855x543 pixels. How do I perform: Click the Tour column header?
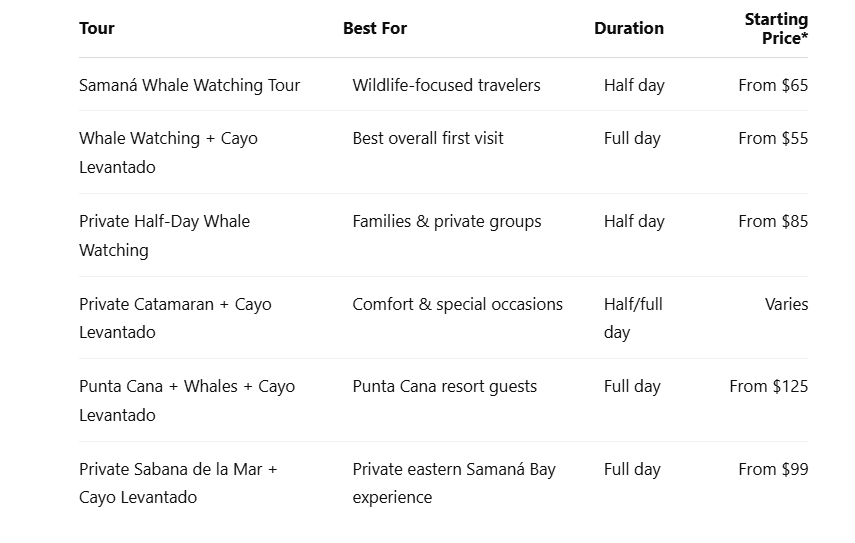(x=97, y=28)
